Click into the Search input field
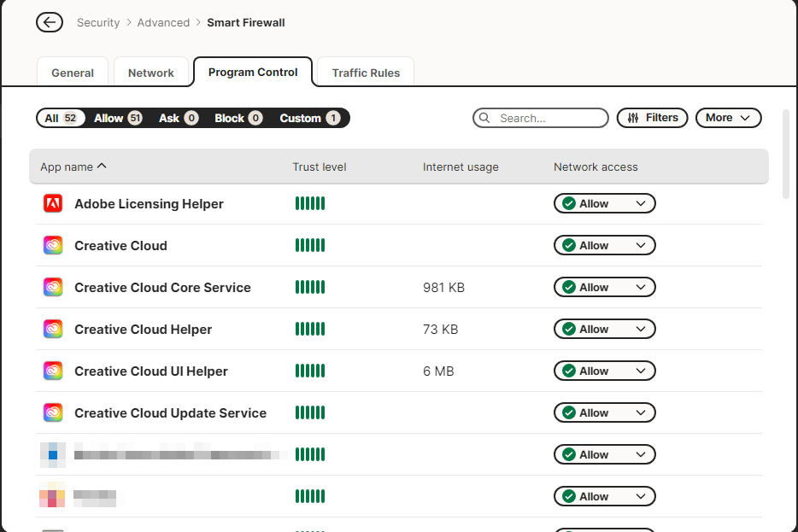The image size is (798, 532). 549,119
